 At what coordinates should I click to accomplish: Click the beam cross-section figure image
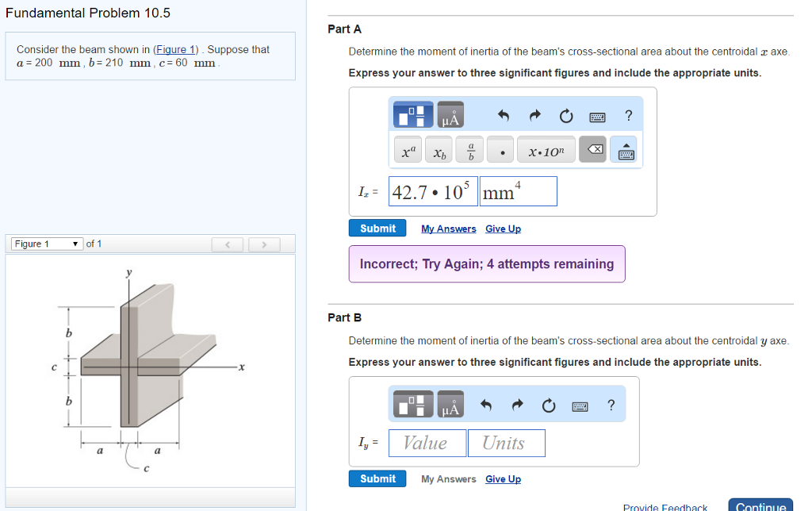tap(150, 370)
